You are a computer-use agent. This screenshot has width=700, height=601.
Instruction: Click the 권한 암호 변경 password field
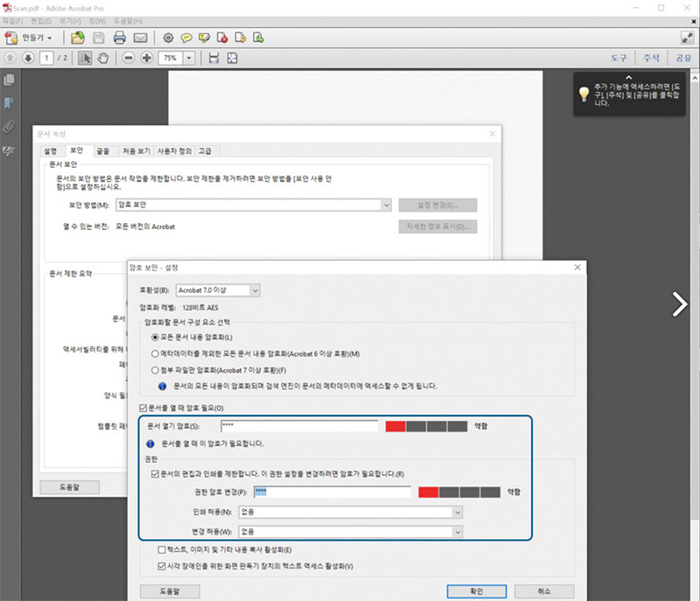pos(332,493)
